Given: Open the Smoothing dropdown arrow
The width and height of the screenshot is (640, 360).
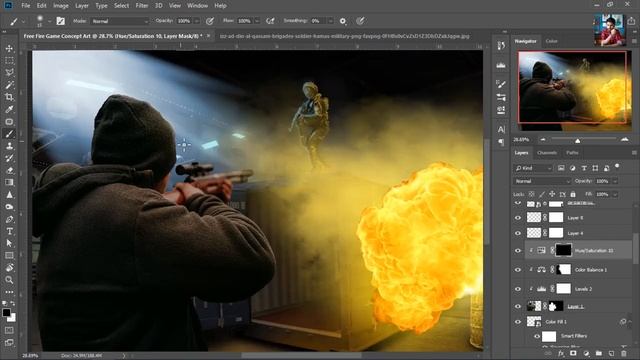Looking at the screenshot, I should (x=330, y=21).
